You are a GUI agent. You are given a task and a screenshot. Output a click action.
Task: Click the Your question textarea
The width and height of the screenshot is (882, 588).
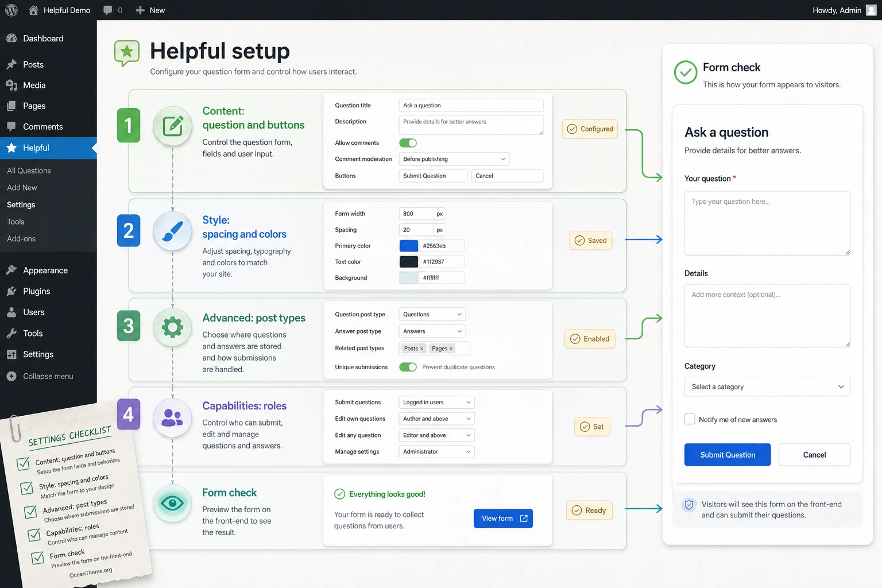pos(767,223)
